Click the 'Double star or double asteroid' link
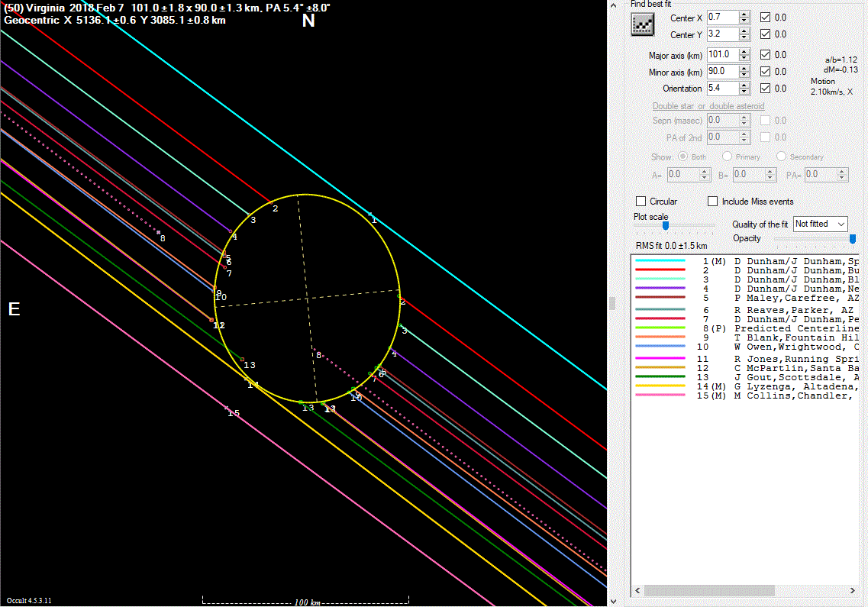Viewport: 868px width, 607px height. tap(708, 106)
